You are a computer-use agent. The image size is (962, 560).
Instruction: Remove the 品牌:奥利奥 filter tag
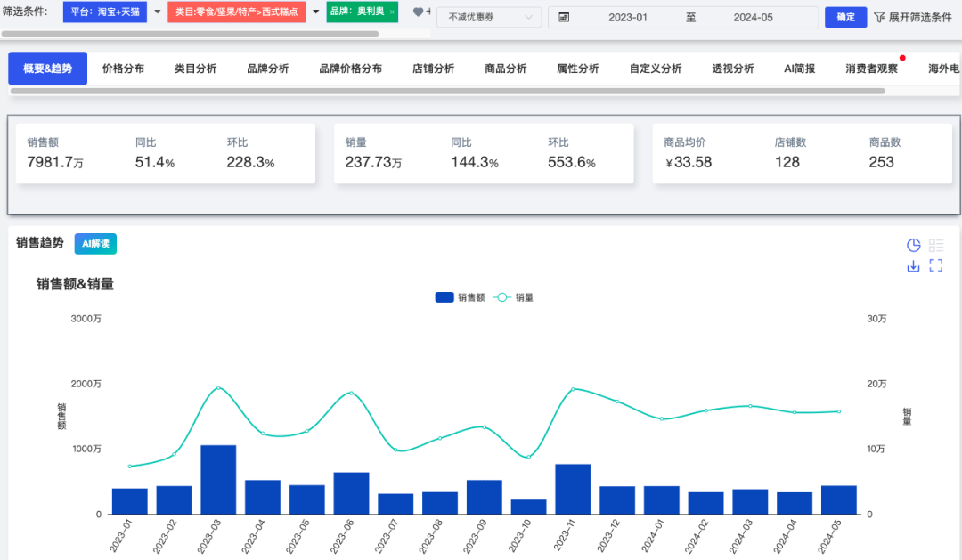(392, 12)
